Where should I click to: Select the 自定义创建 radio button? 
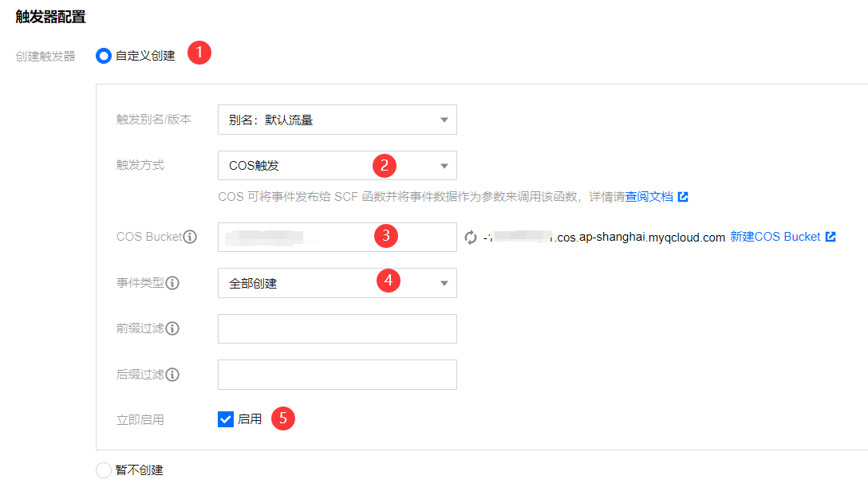[x=103, y=56]
